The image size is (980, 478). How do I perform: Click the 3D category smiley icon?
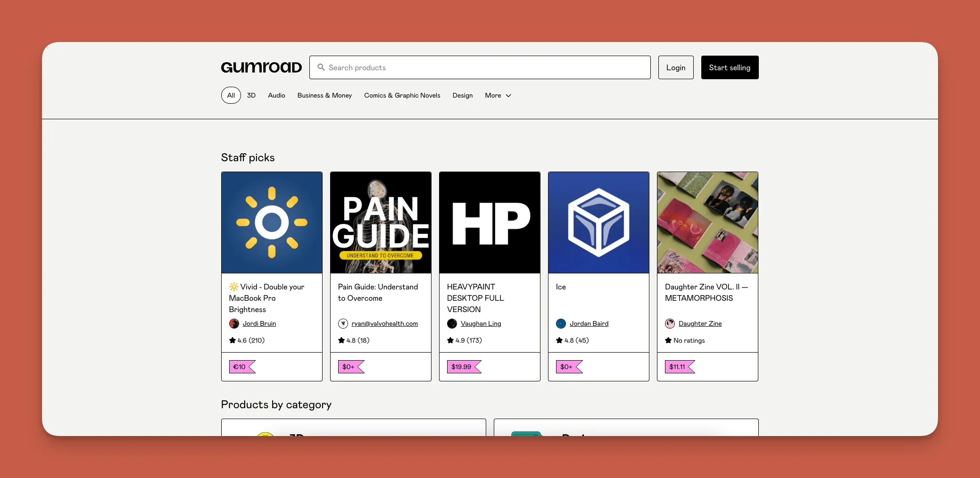tap(266, 437)
